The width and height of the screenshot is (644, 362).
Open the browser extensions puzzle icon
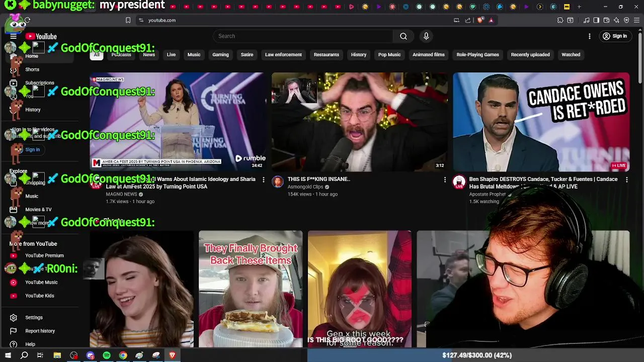(x=560, y=20)
